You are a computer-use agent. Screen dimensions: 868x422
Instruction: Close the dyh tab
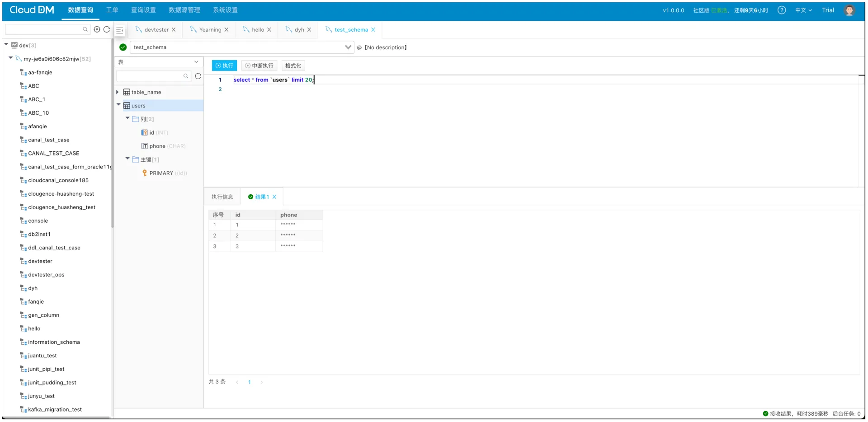309,30
